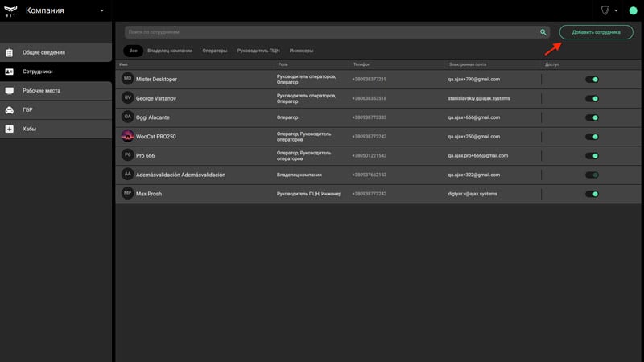
Task: Click the AA avatar of Ademásvalidación
Action: [128, 174]
